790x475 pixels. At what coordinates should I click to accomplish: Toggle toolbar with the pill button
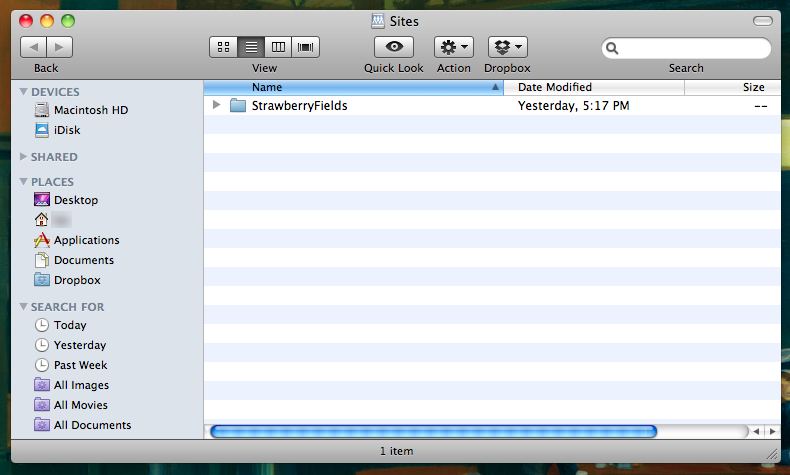[763, 21]
